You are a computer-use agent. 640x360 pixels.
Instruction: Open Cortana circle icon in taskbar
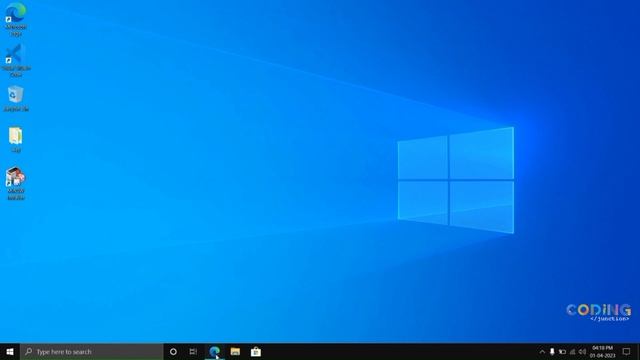click(x=173, y=351)
